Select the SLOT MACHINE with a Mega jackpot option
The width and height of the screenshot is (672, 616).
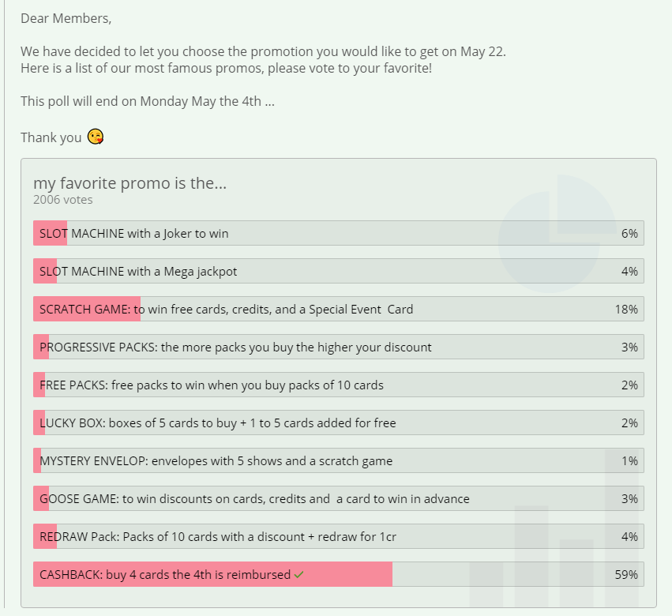(138, 272)
